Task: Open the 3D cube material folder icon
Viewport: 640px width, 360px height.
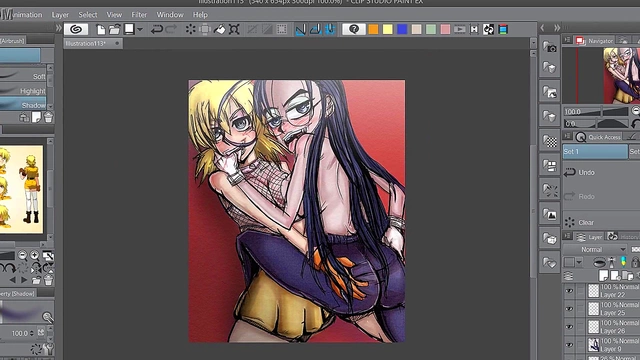Action: click(549, 238)
